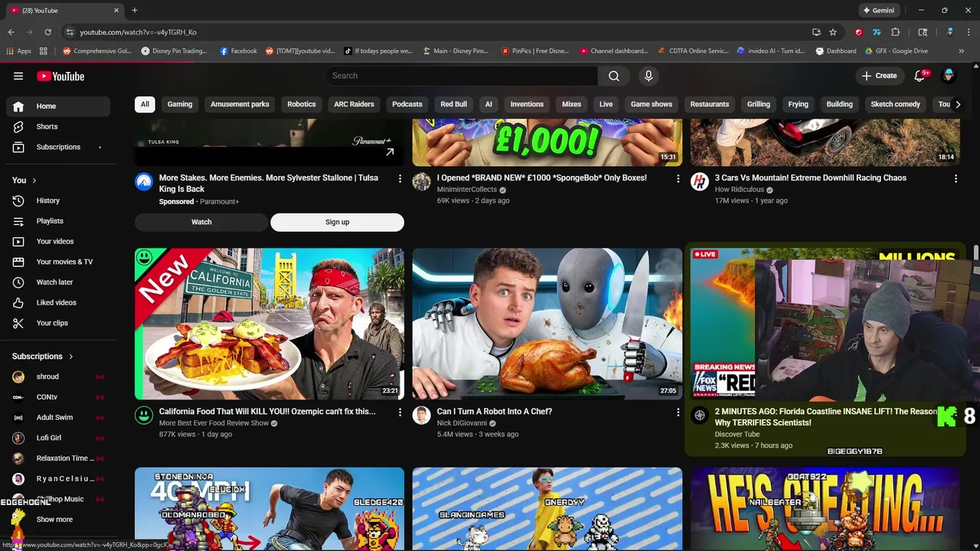
Task: Bookmark this page with star icon
Action: pos(833,32)
